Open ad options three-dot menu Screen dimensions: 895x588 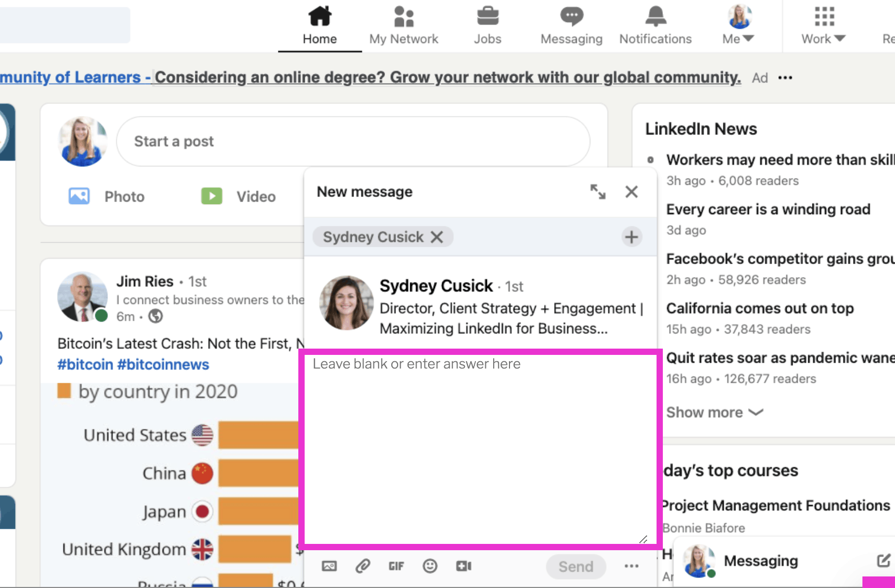[x=785, y=78]
